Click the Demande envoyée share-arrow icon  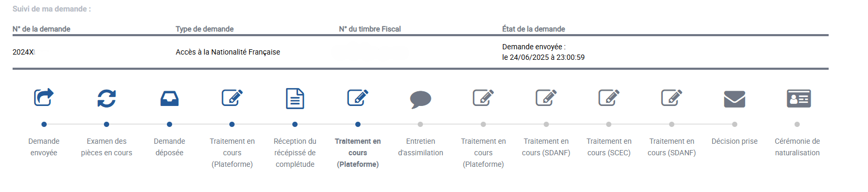(44, 98)
